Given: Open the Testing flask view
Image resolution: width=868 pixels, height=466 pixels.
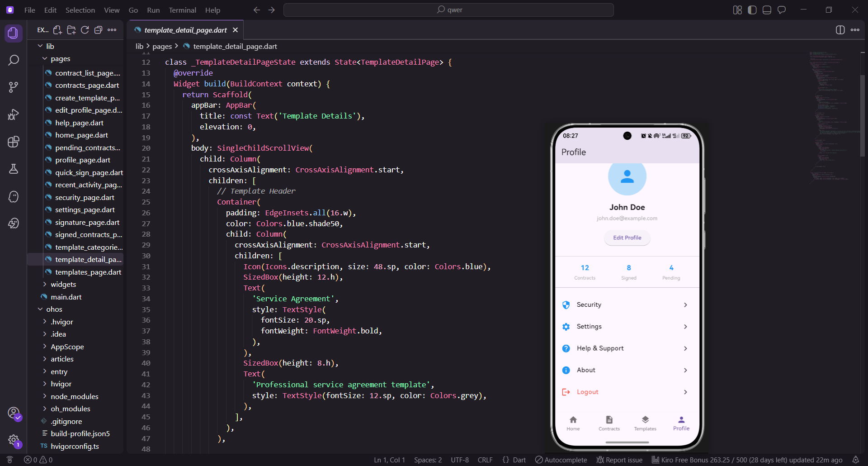Looking at the screenshot, I should coord(14,169).
